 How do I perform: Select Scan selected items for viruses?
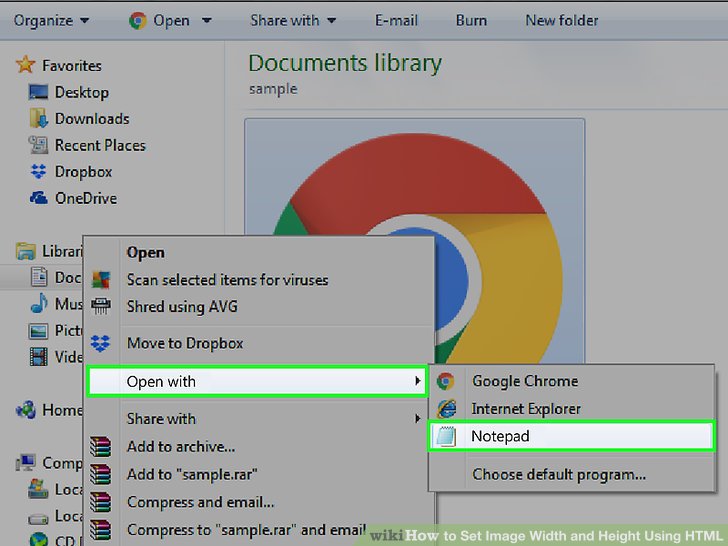(x=228, y=280)
